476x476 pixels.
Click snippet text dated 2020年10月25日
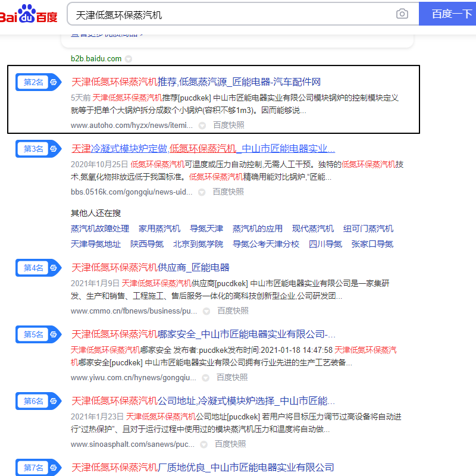(x=237, y=171)
